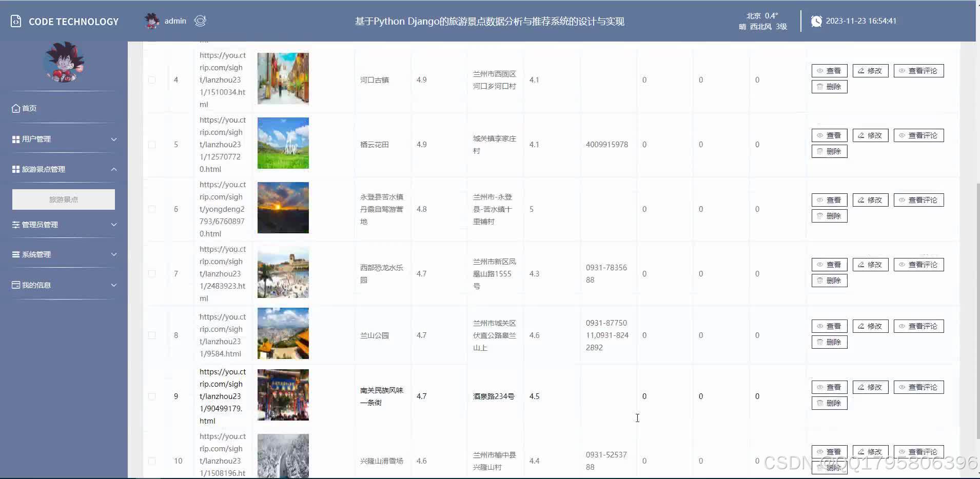Click the grid icon beside 用户管理
980x479 pixels.
click(15, 138)
